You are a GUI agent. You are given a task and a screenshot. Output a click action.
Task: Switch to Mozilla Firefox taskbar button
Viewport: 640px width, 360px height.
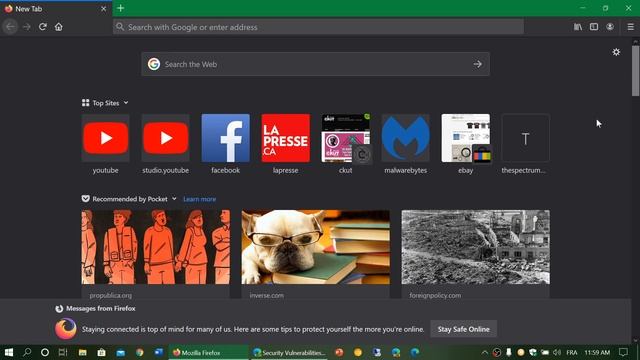click(x=208, y=352)
